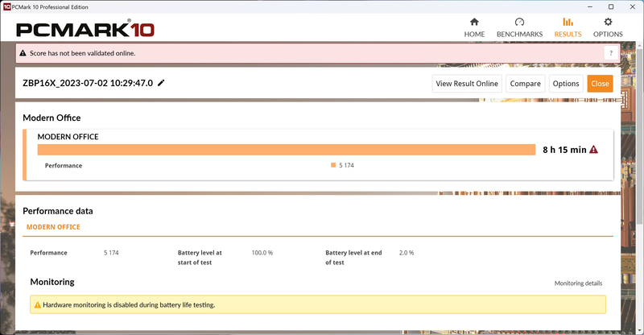Open the Options gear section
644x335 pixels.
point(608,27)
